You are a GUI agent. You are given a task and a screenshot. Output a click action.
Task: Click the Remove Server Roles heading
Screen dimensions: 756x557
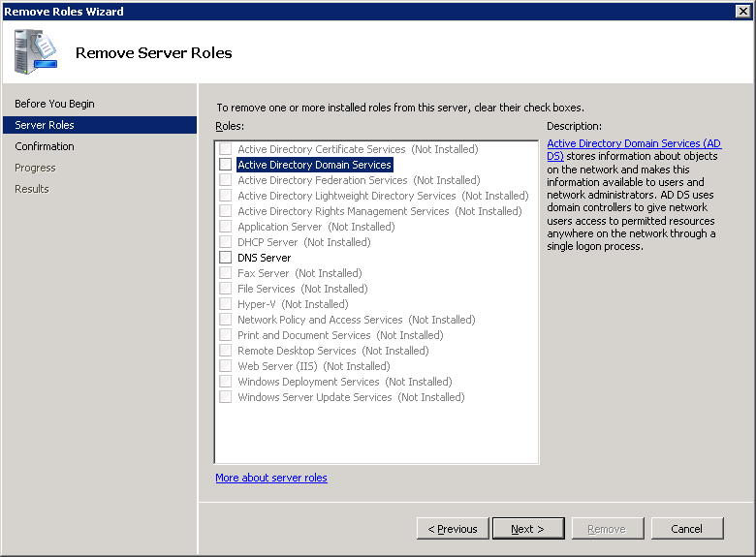click(x=154, y=52)
